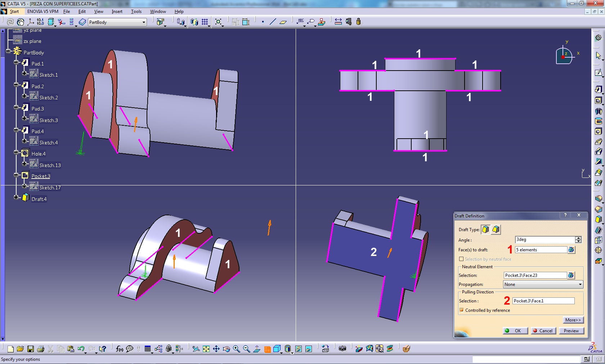The image size is (605, 364).
Task: Select the Constant draft type icon
Action: coord(485,229)
